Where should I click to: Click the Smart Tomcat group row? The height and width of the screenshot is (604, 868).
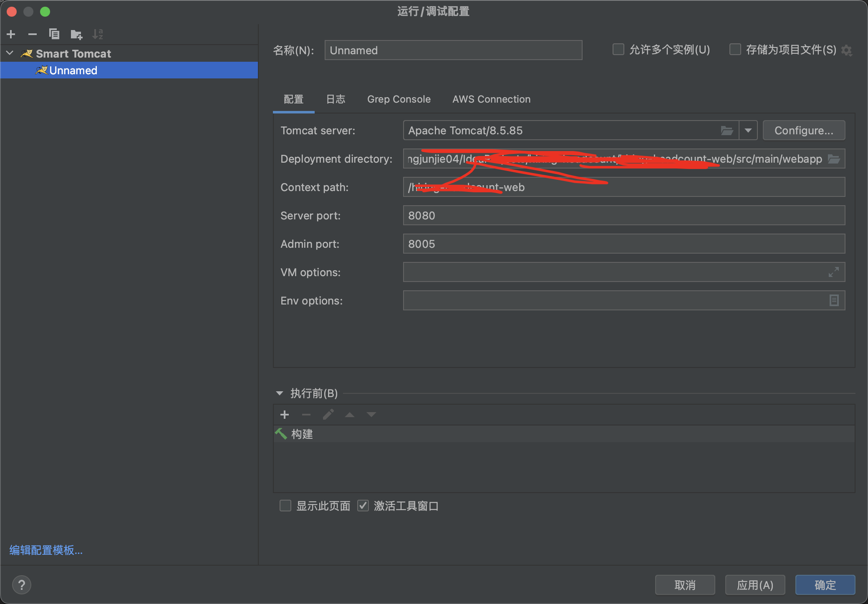tap(129, 53)
